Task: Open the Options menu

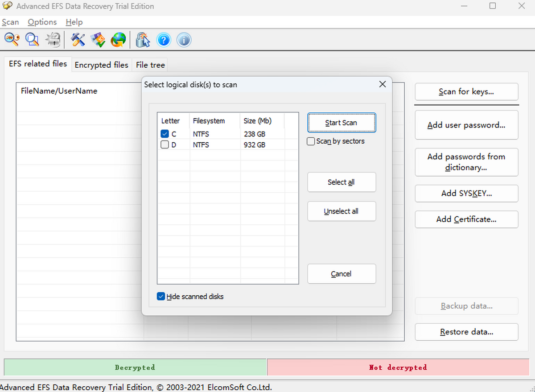Action: pyautogui.click(x=42, y=22)
